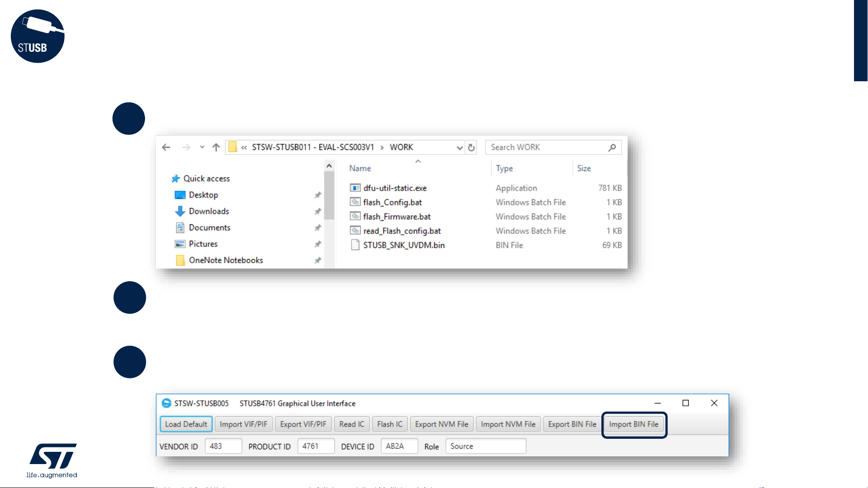Click the Flash IC button
Viewport: 868px width, 488px height.
click(x=389, y=424)
